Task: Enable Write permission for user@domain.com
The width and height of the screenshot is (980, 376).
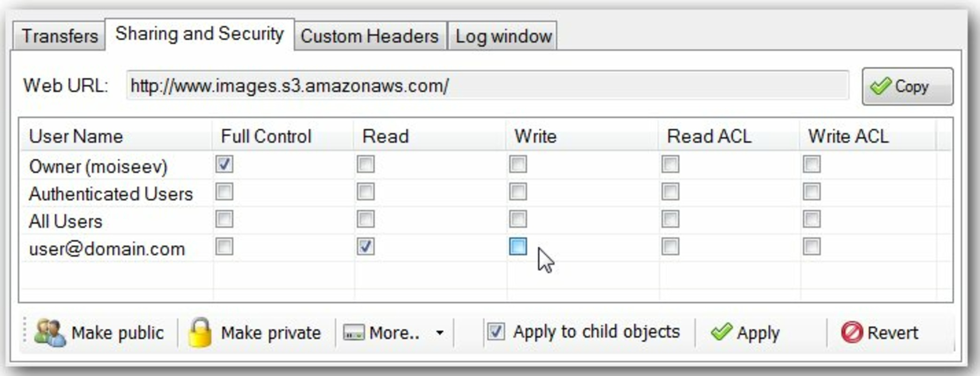Action: pos(518,246)
